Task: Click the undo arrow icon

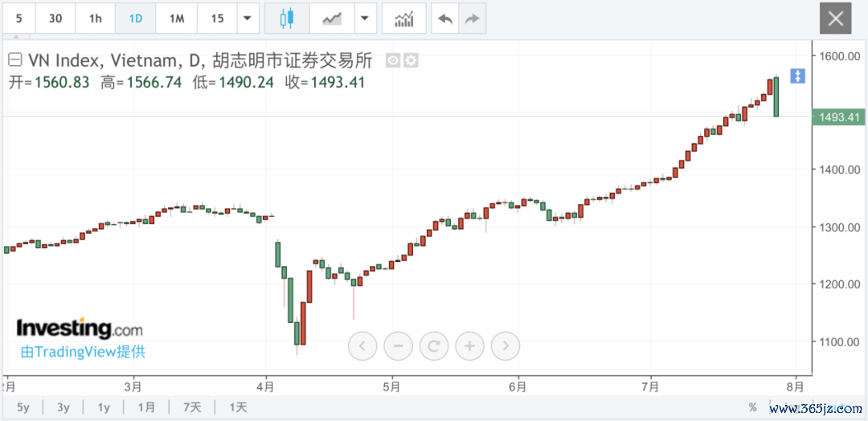Action: 445,18
